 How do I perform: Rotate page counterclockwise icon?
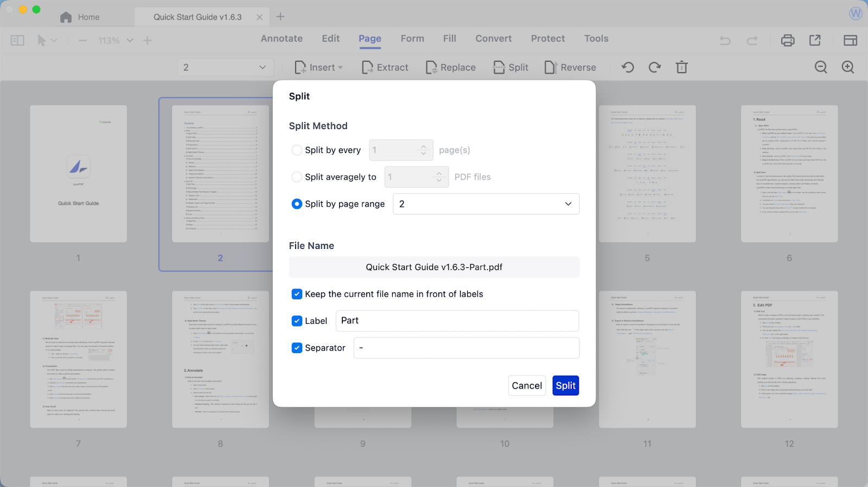(628, 67)
